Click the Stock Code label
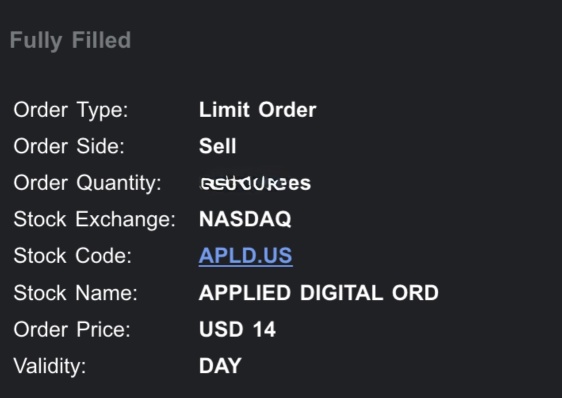Image resolution: width=562 pixels, height=398 pixels. pos(72,256)
